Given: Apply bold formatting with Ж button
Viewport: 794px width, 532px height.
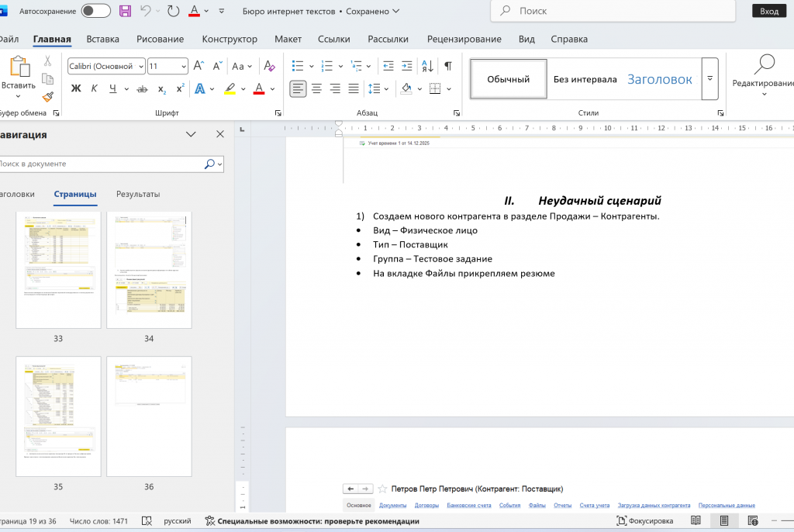Looking at the screenshot, I should click(x=76, y=88).
